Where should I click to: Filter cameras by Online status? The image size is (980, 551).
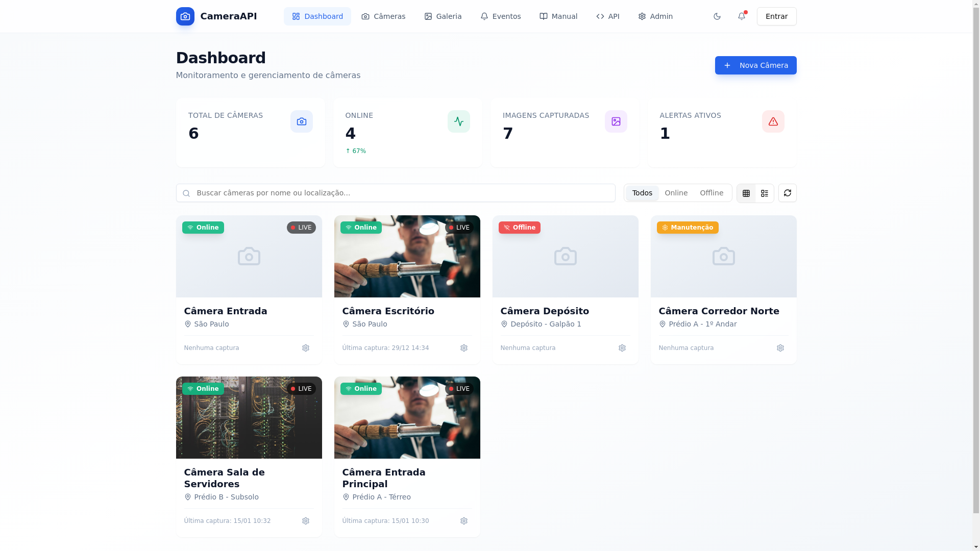(x=676, y=193)
